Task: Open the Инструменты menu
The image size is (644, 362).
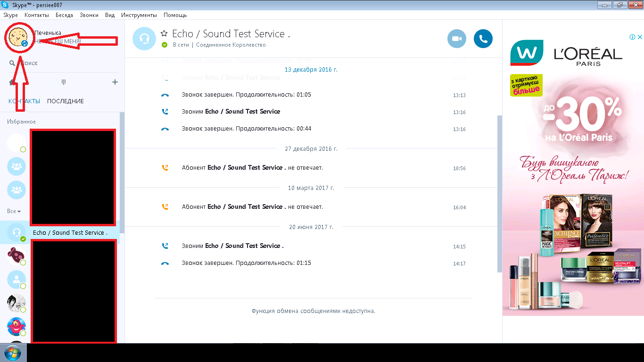Action: tap(139, 15)
